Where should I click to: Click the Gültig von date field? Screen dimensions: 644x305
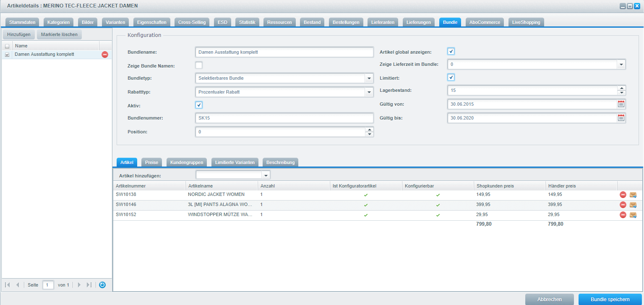(x=532, y=104)
